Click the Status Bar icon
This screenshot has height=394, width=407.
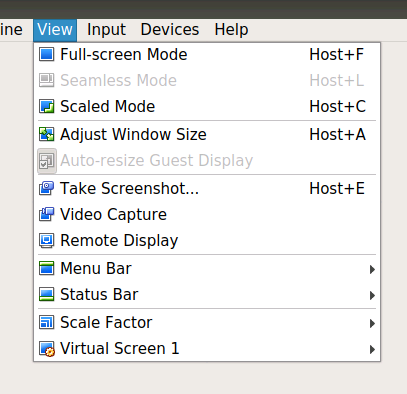(46, 294)
